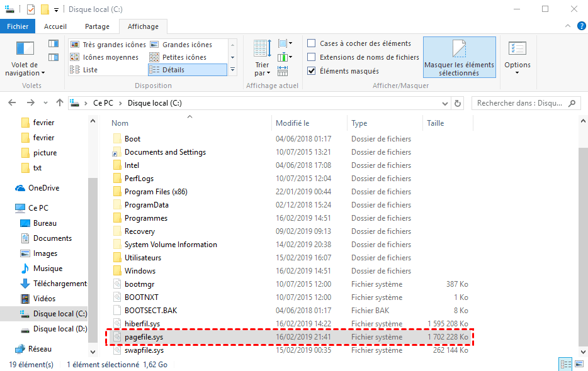Toggle the preview pane icon
This screenshot has width=588, height=371.
[x=54, y=44]
